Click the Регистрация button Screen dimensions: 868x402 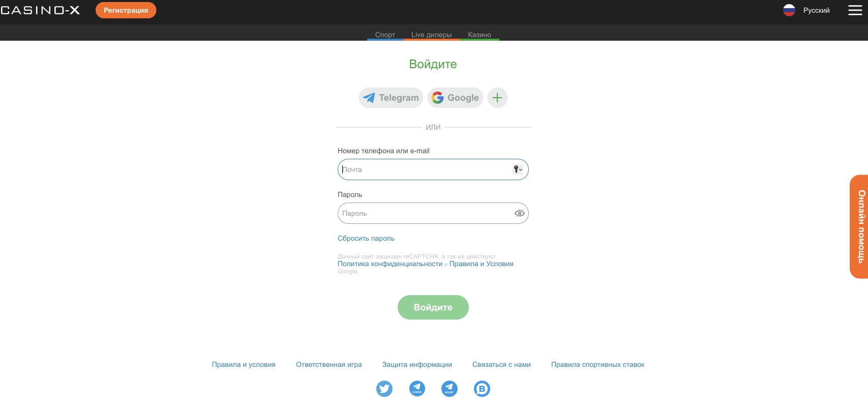click(126, 10)
